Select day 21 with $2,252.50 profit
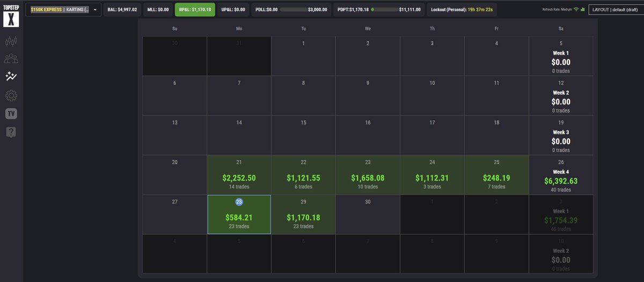Viewport: 644px width, 282px height. tap(239, 175)
